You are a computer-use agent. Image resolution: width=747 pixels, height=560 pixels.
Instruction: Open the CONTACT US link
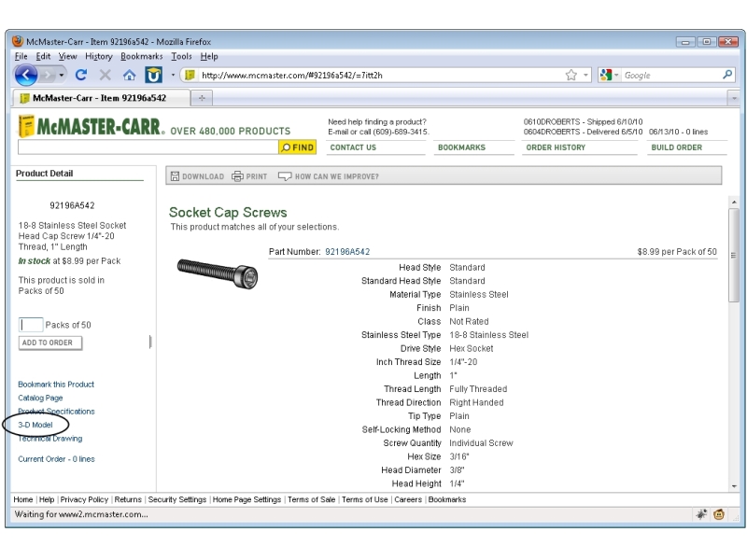[353, 147]
